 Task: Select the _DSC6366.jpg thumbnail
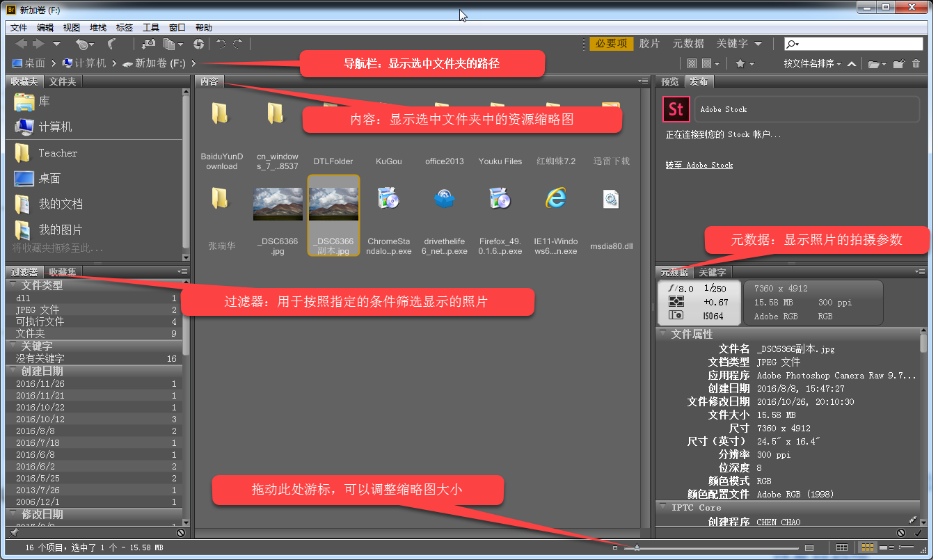click(x=277, y=204)
